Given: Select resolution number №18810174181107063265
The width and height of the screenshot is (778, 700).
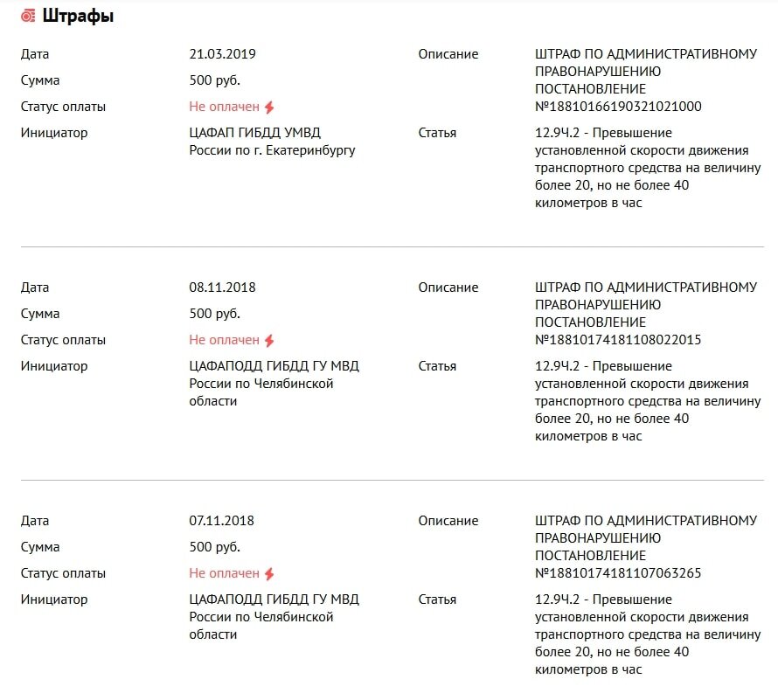Looking at the screenshot, I should coord(618,573).
